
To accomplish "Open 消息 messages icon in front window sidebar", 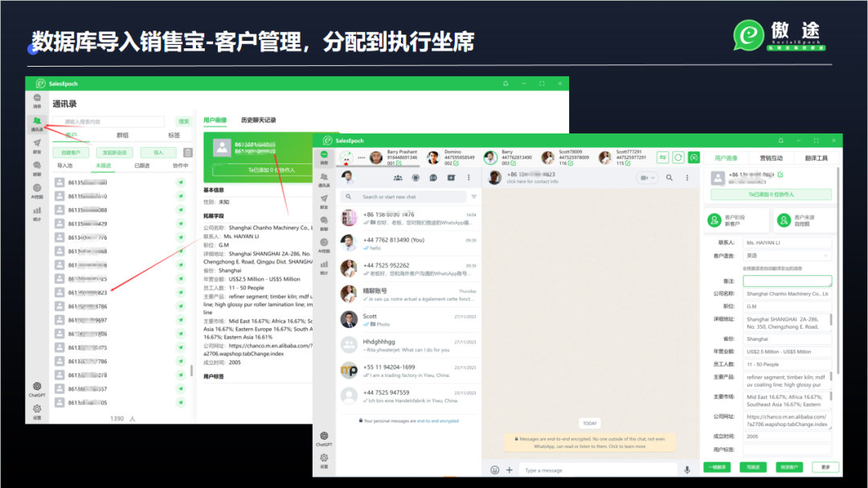I will tap(325, 158).
